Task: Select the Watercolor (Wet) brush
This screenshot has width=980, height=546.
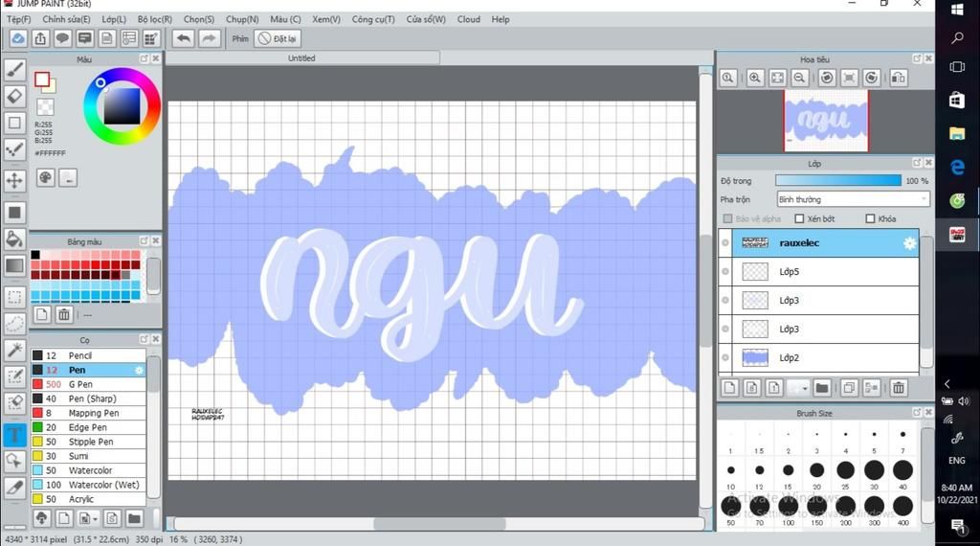Action: [x=88, y=485]
